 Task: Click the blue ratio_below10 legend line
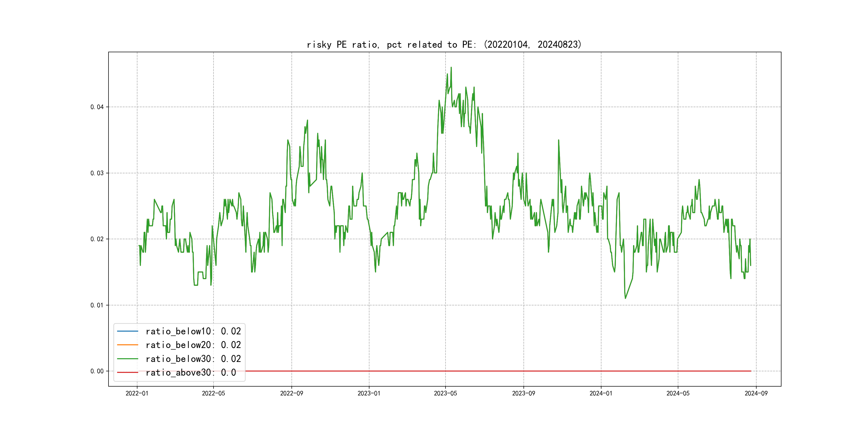click(x=127, y=331)
